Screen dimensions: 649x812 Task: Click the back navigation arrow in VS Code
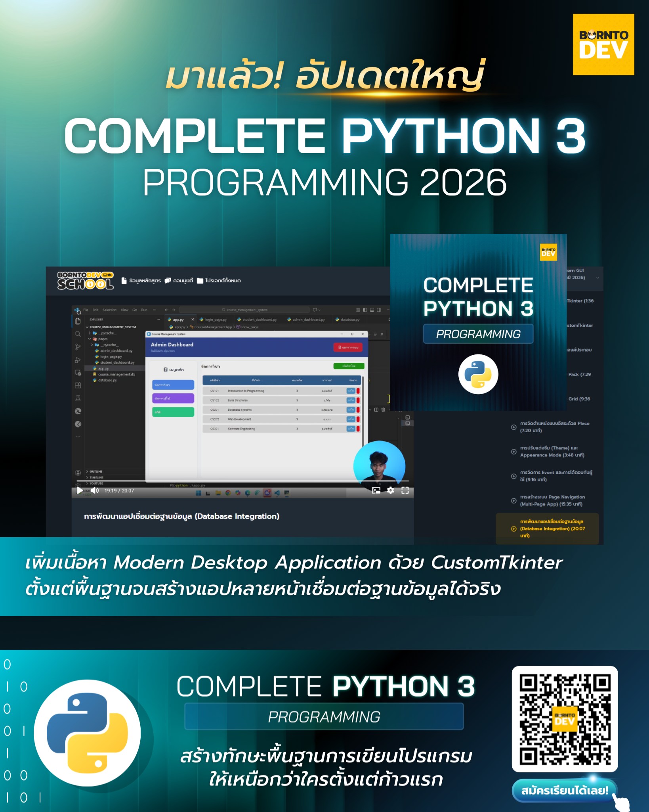coord(167,310)
